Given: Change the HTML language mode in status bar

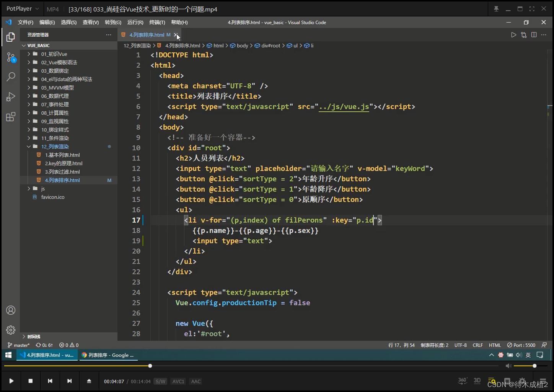Looking at the screenshot, I should tap(495, 345).
